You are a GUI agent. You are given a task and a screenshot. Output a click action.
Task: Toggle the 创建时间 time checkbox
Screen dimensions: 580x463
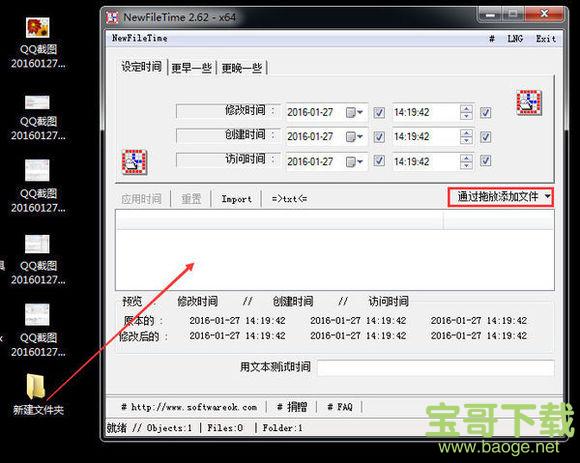486,137
